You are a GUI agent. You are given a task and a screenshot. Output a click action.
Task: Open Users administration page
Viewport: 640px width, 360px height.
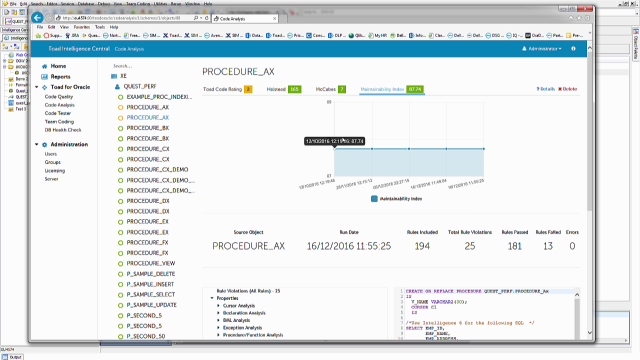click(x=51, y=154)
